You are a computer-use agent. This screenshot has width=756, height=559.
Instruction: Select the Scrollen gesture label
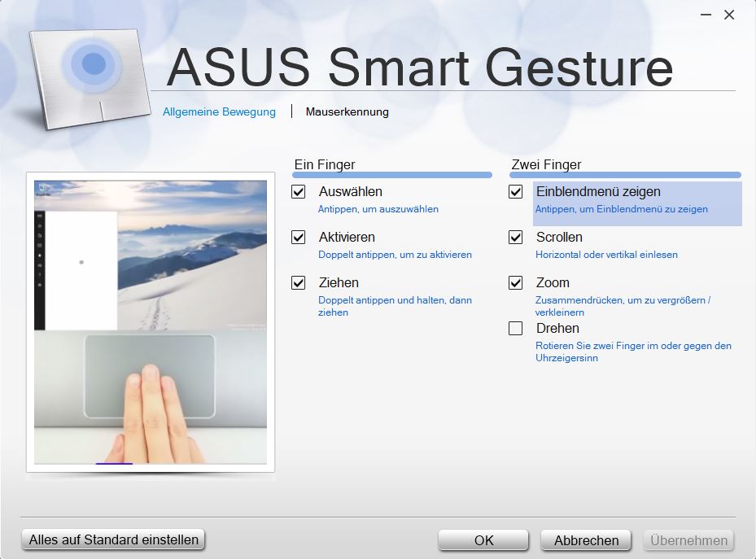[559, 237]
